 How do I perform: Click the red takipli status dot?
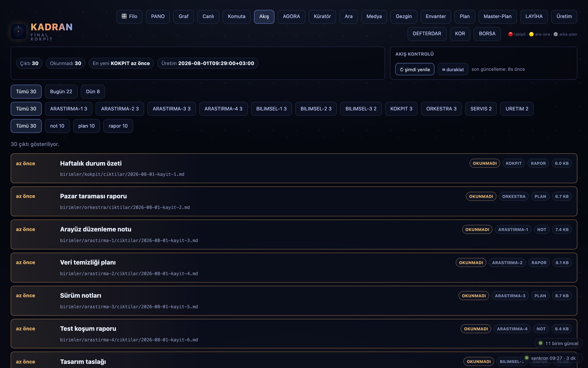[511, 34]
